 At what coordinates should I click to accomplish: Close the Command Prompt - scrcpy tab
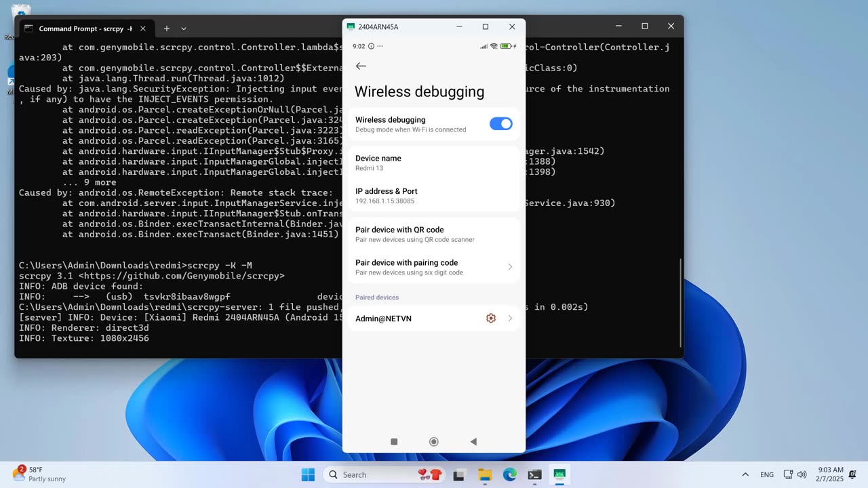(x=143, y=28)
